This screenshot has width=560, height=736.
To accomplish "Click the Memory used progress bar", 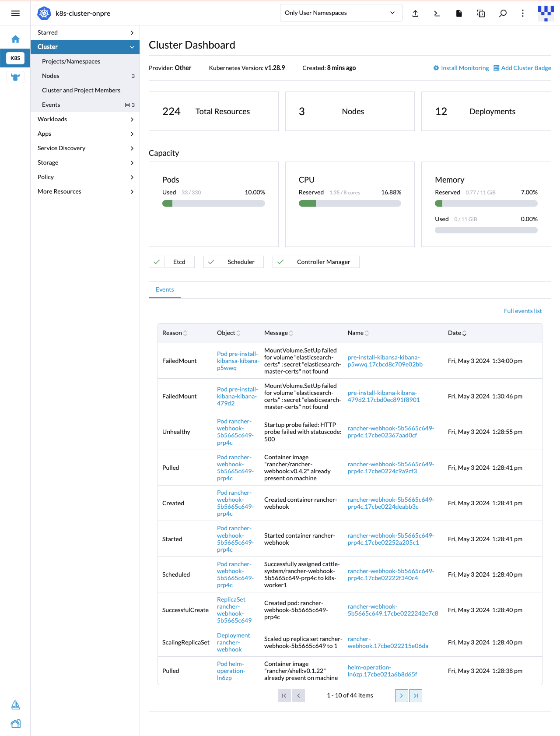I will click(486, 230).
